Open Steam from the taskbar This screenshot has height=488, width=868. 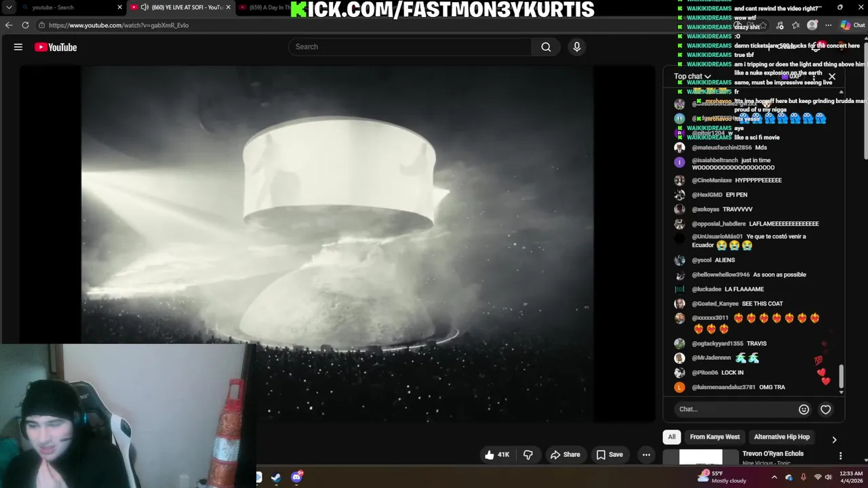click(276, 478)
